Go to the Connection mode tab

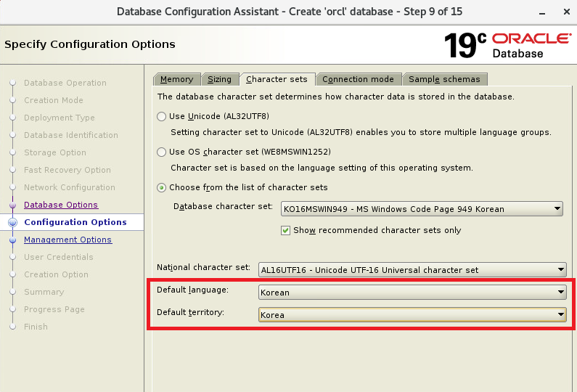pos(358,79)
